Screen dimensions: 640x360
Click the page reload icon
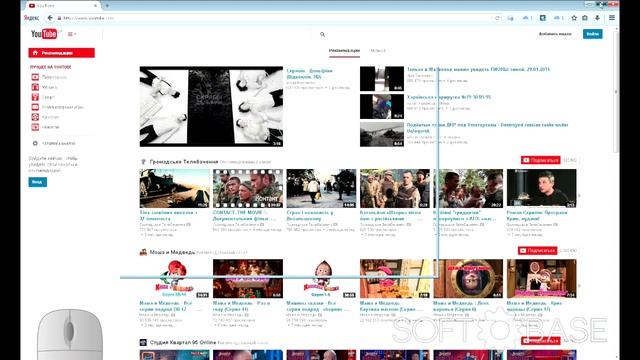pos(497,18)
